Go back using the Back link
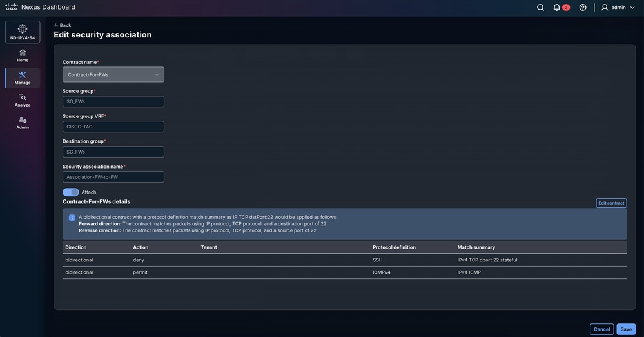The image size is (644, 337). [63, 25]
